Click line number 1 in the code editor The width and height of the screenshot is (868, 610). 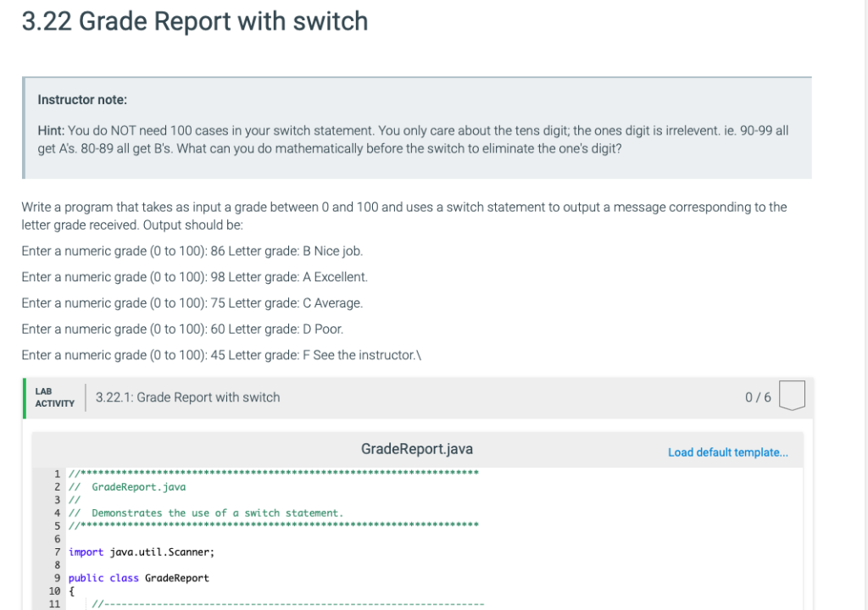(x=56, y=473)
